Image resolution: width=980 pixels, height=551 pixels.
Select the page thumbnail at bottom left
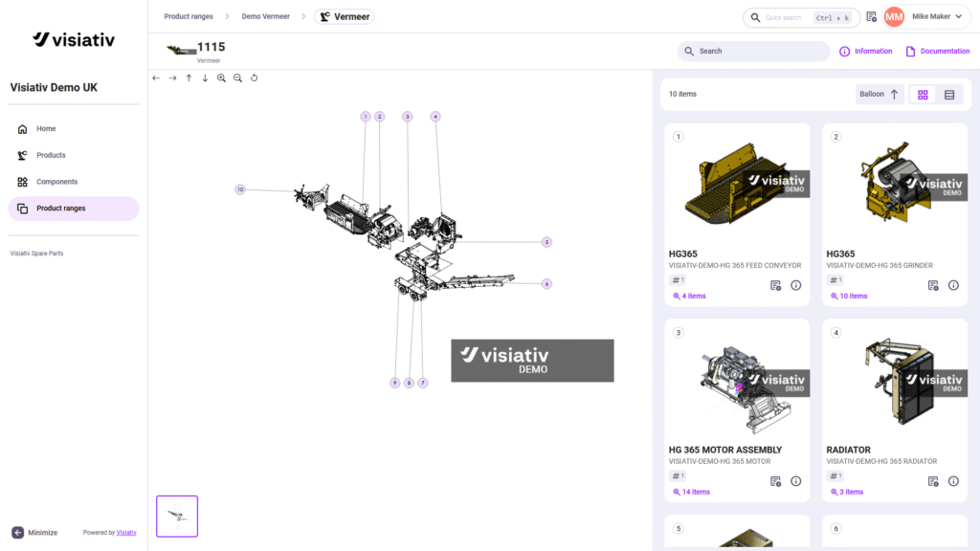pyautogui.click(x=177, y=517)
